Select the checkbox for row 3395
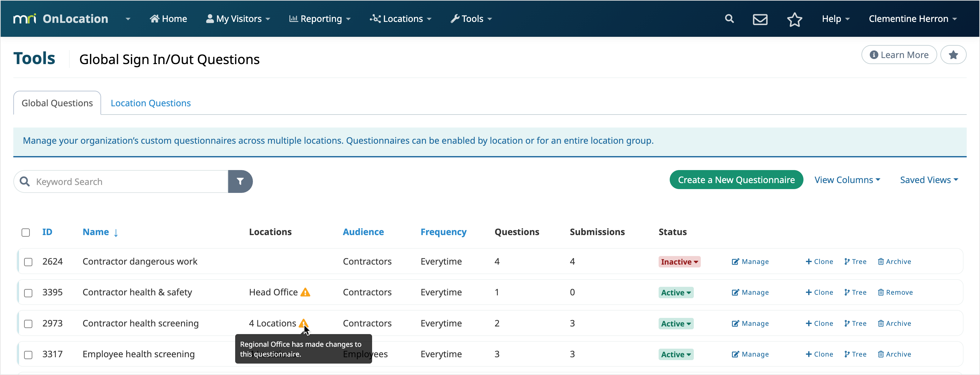 click(x=28, y=293)
